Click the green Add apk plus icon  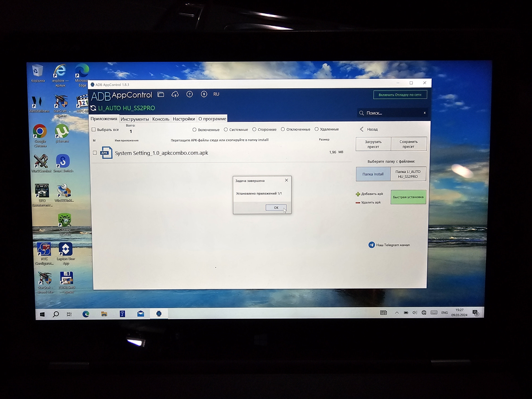tap(358, 194)
